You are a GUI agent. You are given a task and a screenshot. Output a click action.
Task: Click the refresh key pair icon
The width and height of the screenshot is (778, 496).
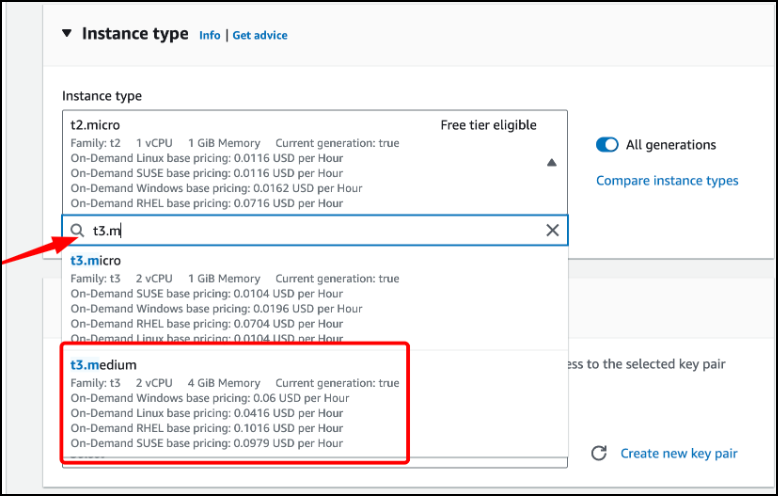click(x=599, y=453)
